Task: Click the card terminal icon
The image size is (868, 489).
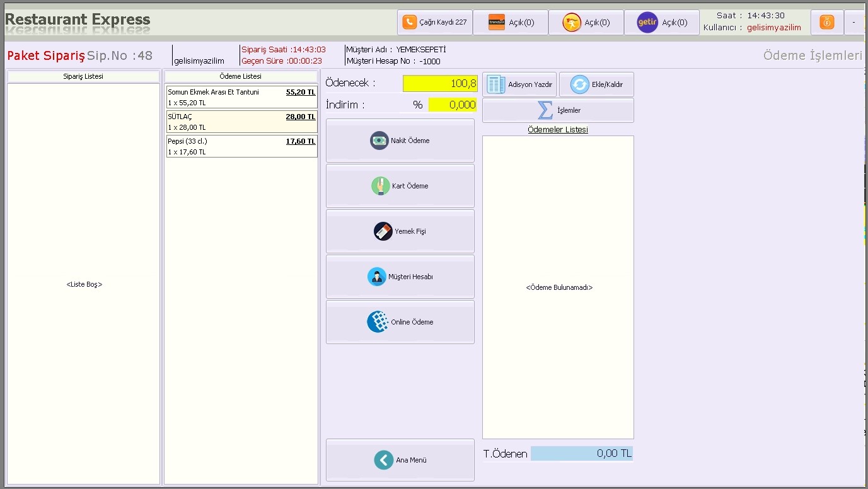Action: click(x=380, y=186)
